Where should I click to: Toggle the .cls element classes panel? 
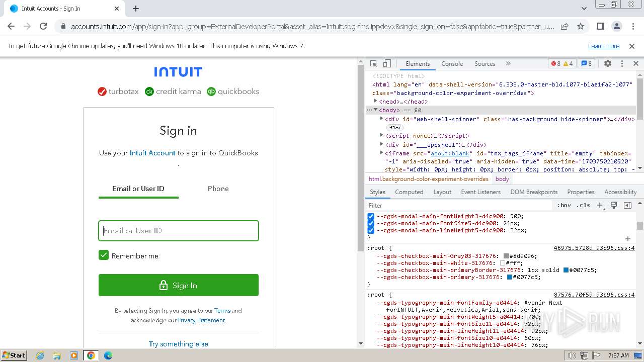point(584,206)
